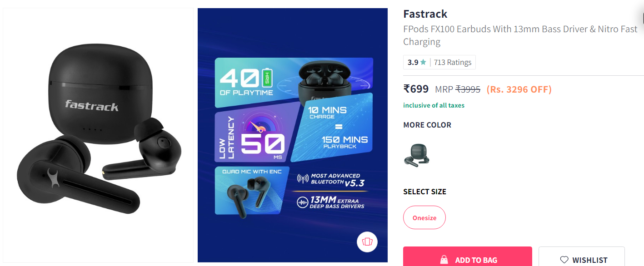
Task: Click the Bluetooth v5.3 signal icon in infographic
Action: click(x=302, y=179)
